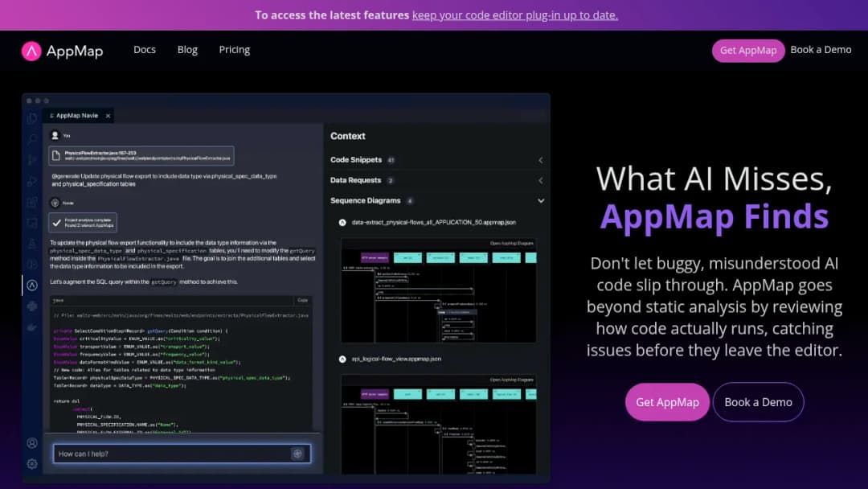The width and height of the screenshot is (868, 489).
Task: Click the 'How can I help?' input field
Action: [182, 454]
